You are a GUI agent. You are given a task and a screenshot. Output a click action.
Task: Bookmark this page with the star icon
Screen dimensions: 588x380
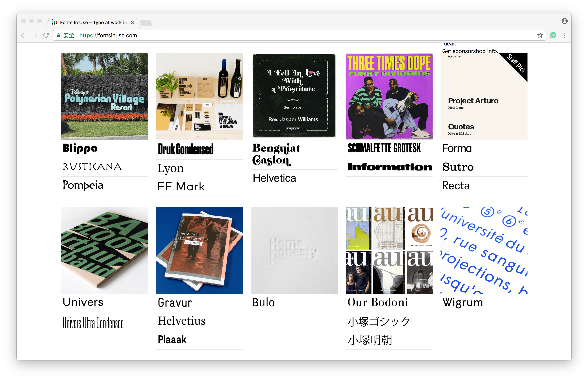coord(540,35)
